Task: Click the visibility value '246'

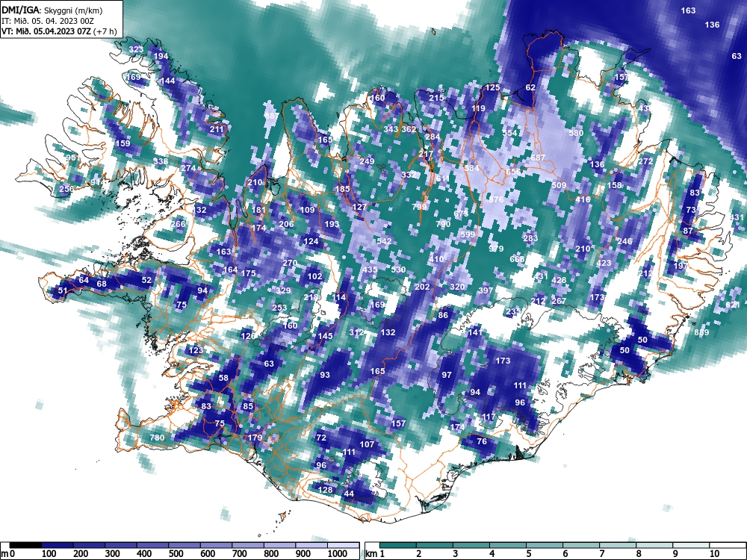Action: pos(624,241)
